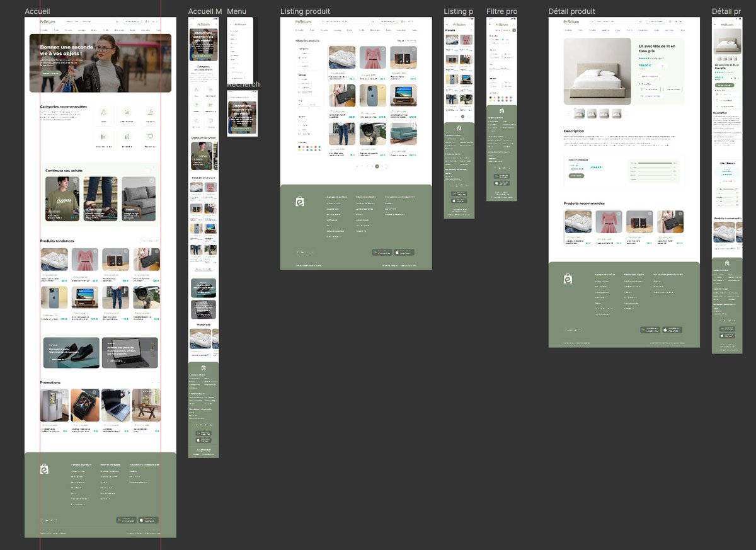The height and width of the screenshot is (550, 756).
Task: Open the black handbag card in Produits recommandés
Action: coord(670,227)
